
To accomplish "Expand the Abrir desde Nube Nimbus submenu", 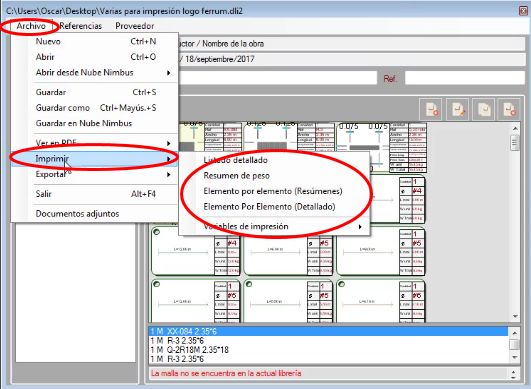I will tap(168, 72).
